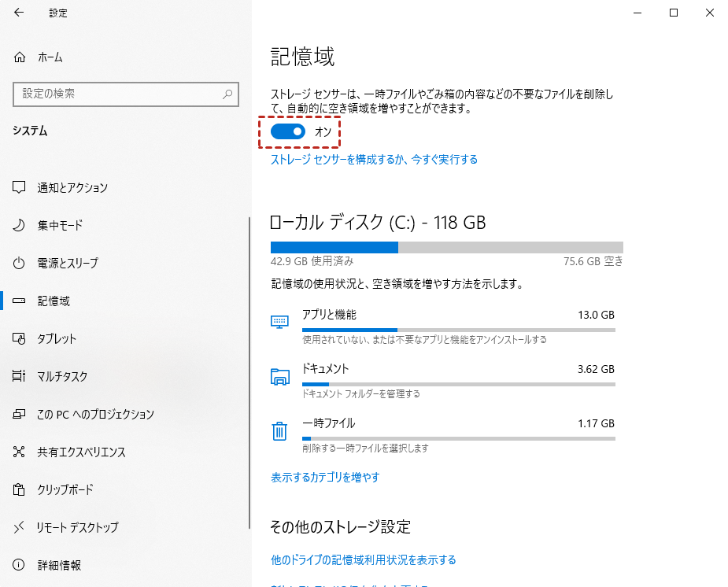Click the システム section header
The width and height of the screenshot is (728, 587).
click(30, 131)
